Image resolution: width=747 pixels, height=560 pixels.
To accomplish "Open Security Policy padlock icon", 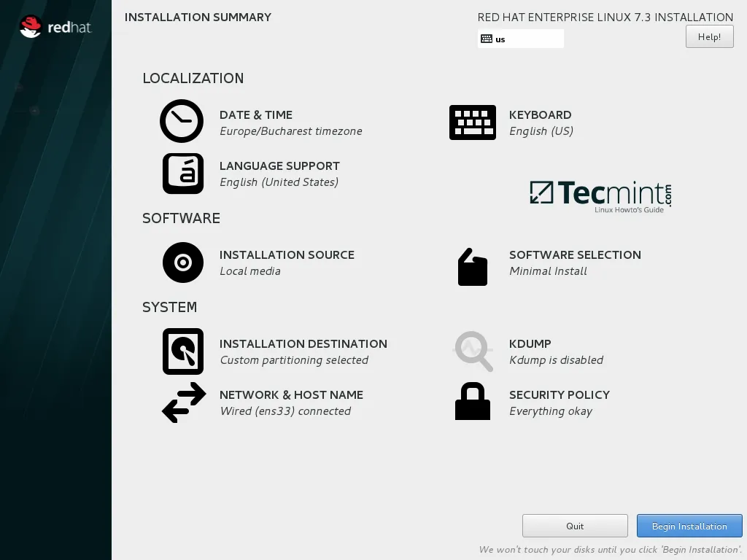I will [x=472, y=402].
